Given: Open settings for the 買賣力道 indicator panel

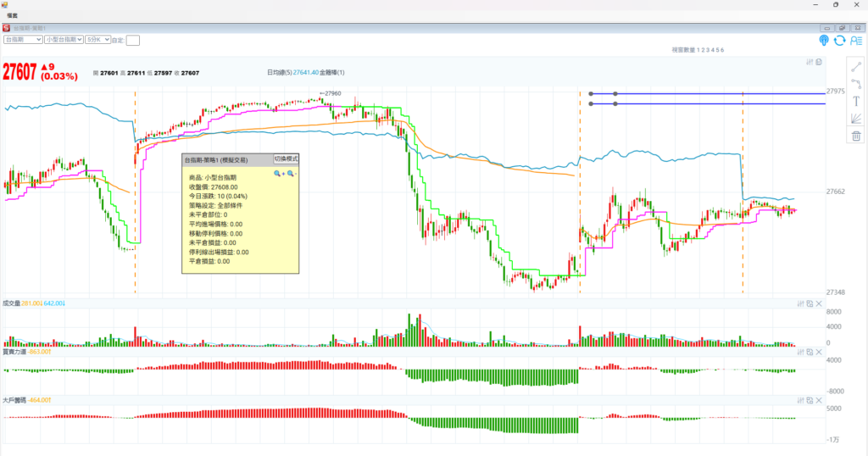Looking at the screenshot, I should (x=800, y=351).
